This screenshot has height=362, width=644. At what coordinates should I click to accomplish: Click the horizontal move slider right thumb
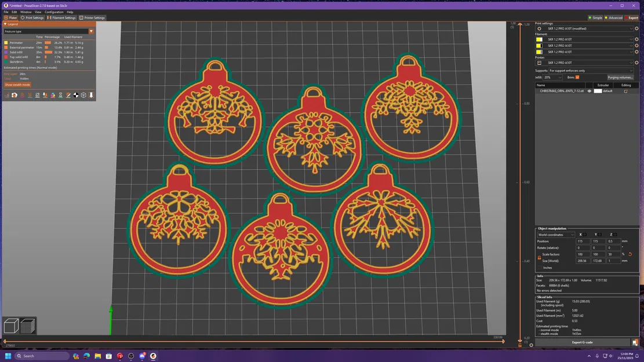[504, 341]
